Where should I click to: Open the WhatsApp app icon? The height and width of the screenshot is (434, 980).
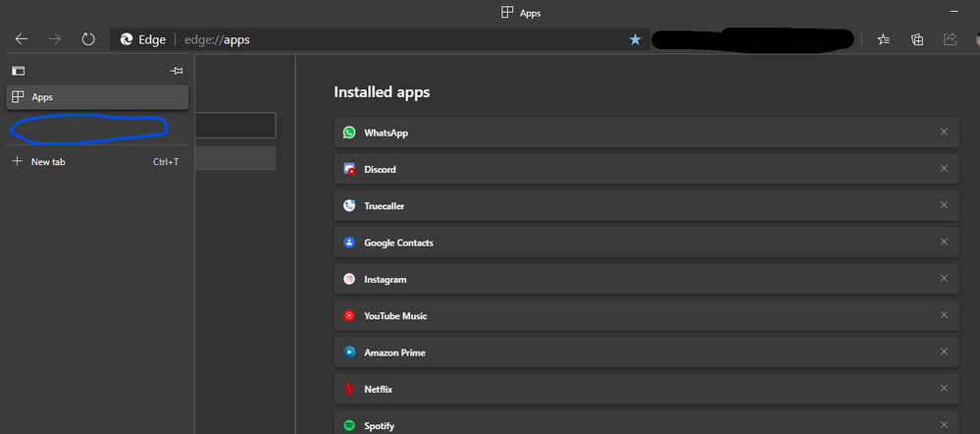tap(349, 133)
